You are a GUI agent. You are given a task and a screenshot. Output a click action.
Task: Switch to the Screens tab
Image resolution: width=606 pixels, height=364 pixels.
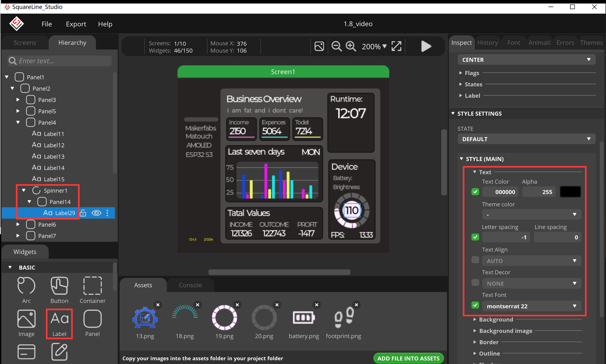point(25,43)
